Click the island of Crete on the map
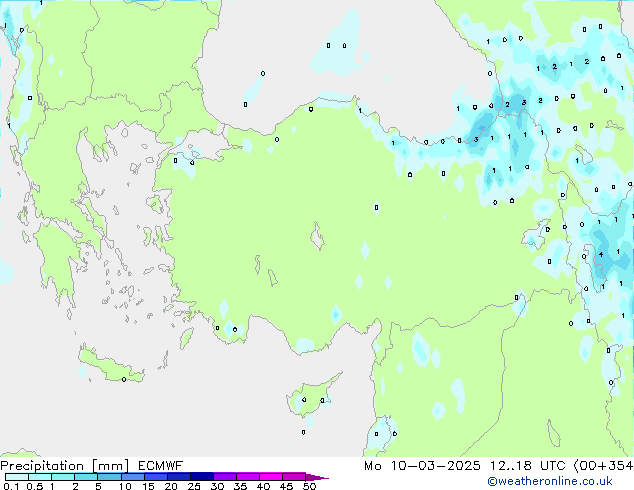 tap(110, 366)
